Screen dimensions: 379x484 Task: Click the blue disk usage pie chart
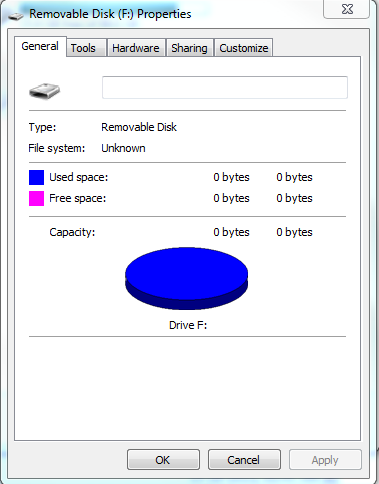[x=187, y=278]
